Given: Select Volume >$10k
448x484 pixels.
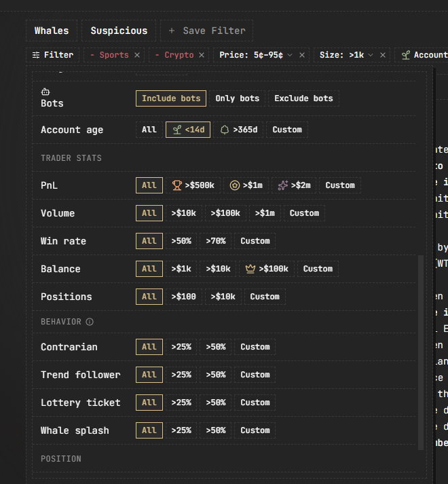Looking at the screenshot, I should (184, 213).
